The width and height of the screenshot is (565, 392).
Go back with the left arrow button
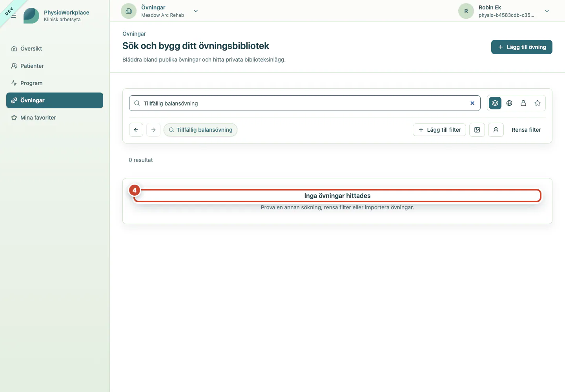(136, 130)
